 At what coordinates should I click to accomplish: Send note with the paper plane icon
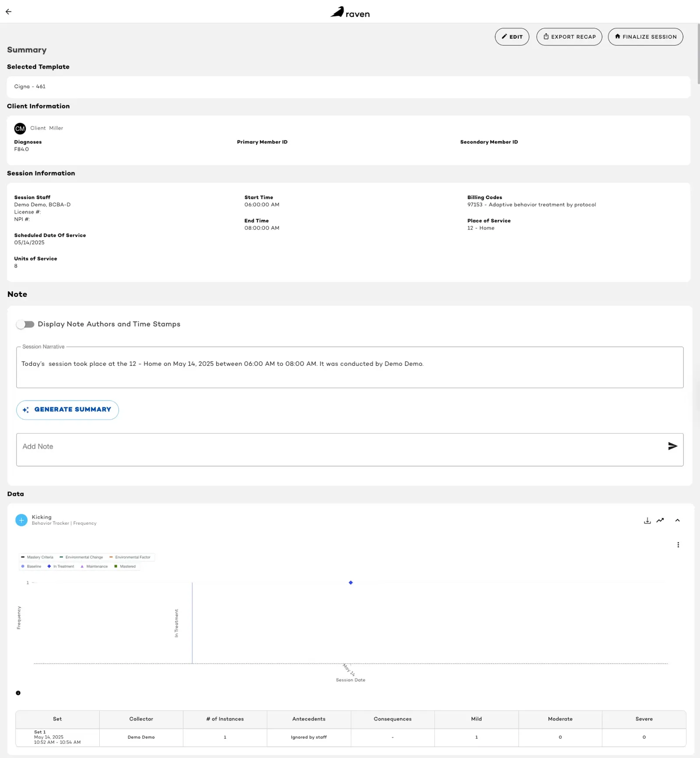pyautogui.click(x=672, y=446)
